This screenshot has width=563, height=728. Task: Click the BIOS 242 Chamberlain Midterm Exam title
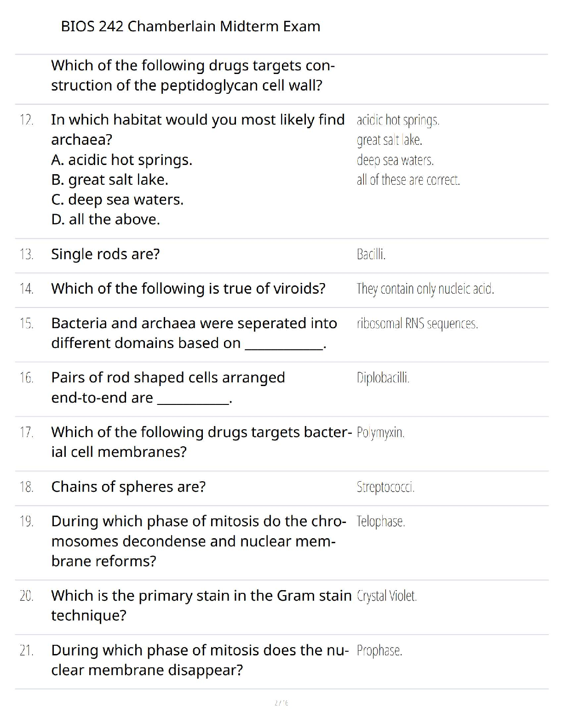[190, 26]
